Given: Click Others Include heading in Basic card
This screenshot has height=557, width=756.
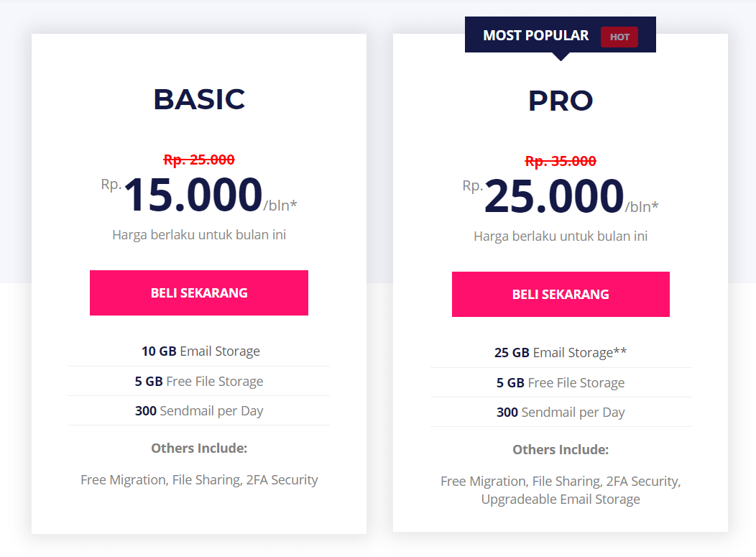Looking at the screenshot, I should click(x=199, y=448).
